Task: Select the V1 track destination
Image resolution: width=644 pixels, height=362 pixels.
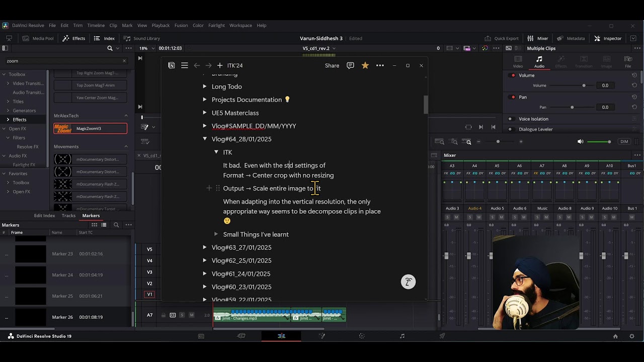Action: pos(149,294)
